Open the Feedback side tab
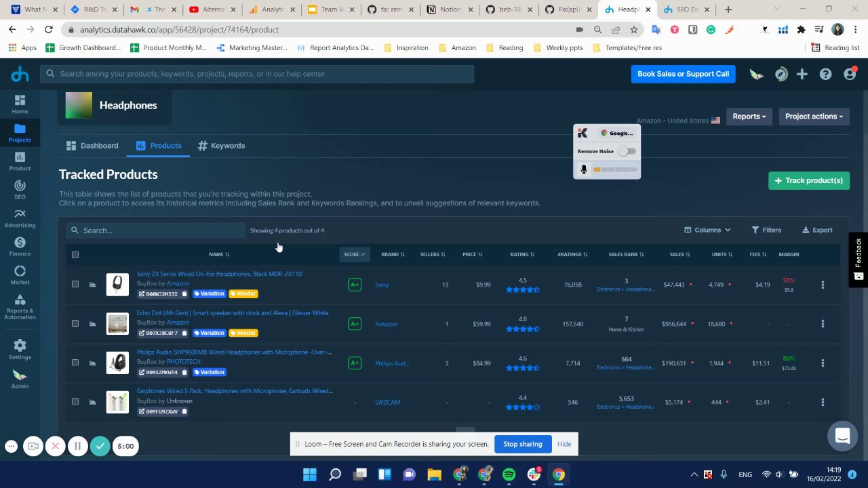Viewport: 868px width, 488px height. pyautogui.click(x=858, y=258)
